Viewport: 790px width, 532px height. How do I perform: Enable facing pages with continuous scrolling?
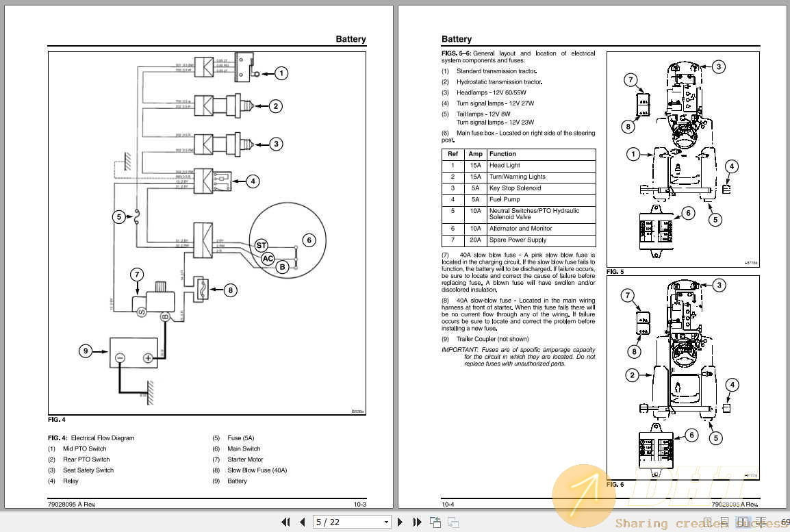[761, 522]
